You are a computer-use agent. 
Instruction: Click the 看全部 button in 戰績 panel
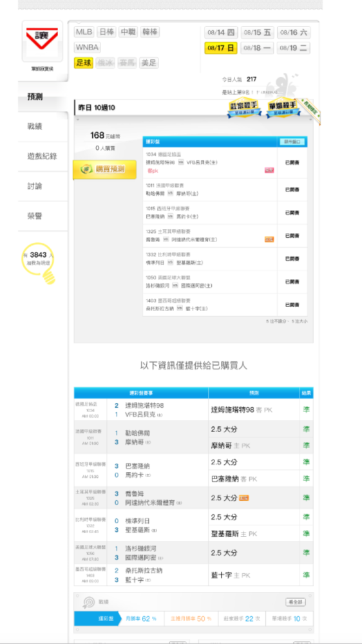[296, 601]
